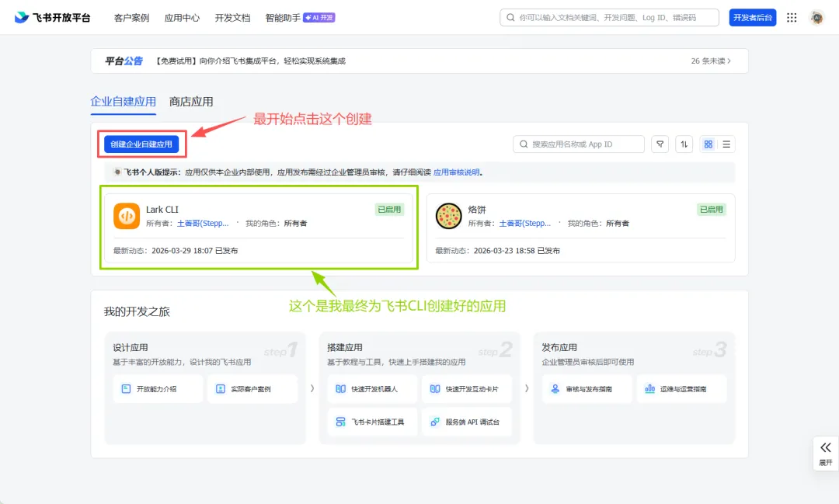This screenshot has width=839, height=504.
Task: Open the 烙饼 app title
Action: tap(477, 209)
